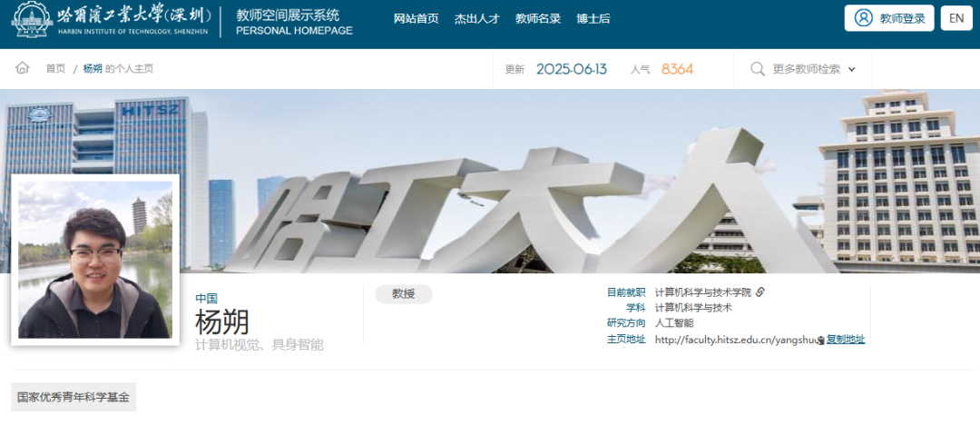980x425 pixels.
Task: Click the 计算机科学与技术 discipline value
Action: tap(694, 308)
